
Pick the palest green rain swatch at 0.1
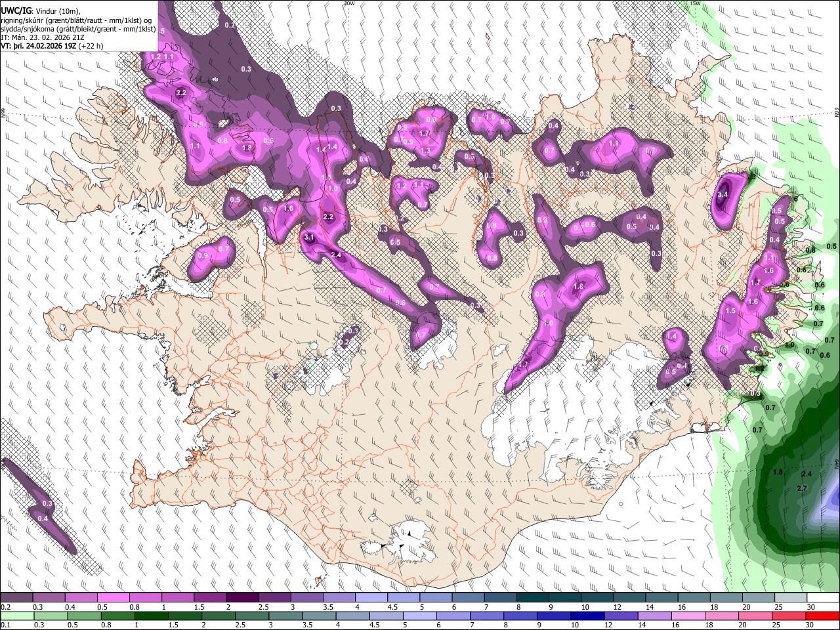(18, 616)
